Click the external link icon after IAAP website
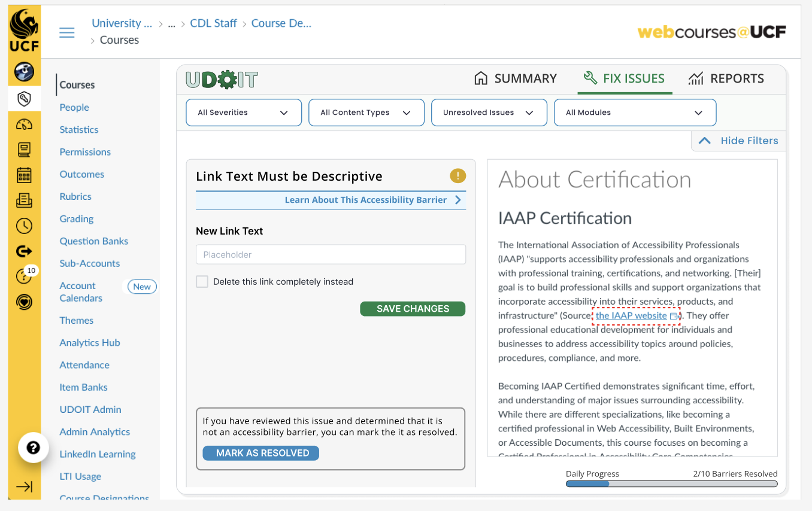Viewport: 812px width, 511px height. coord(674,316)
